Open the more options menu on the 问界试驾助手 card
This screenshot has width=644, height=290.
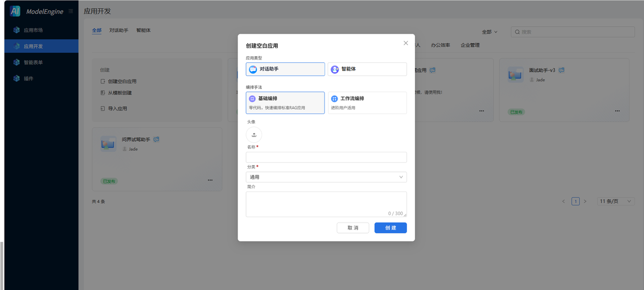(210, 180)
